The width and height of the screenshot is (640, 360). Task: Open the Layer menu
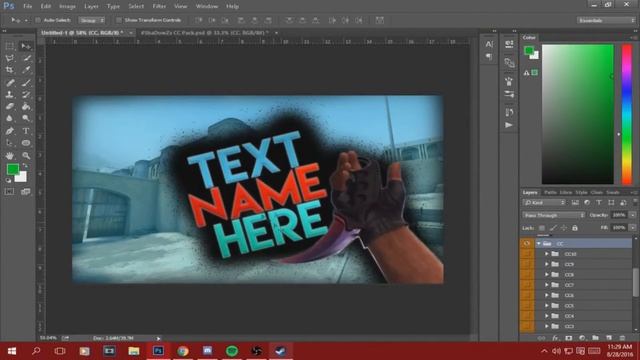point(91,7)
